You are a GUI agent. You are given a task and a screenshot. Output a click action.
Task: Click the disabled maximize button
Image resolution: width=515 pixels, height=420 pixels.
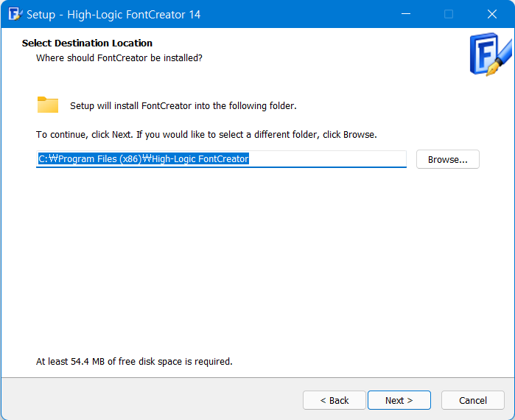click(449, 14)
